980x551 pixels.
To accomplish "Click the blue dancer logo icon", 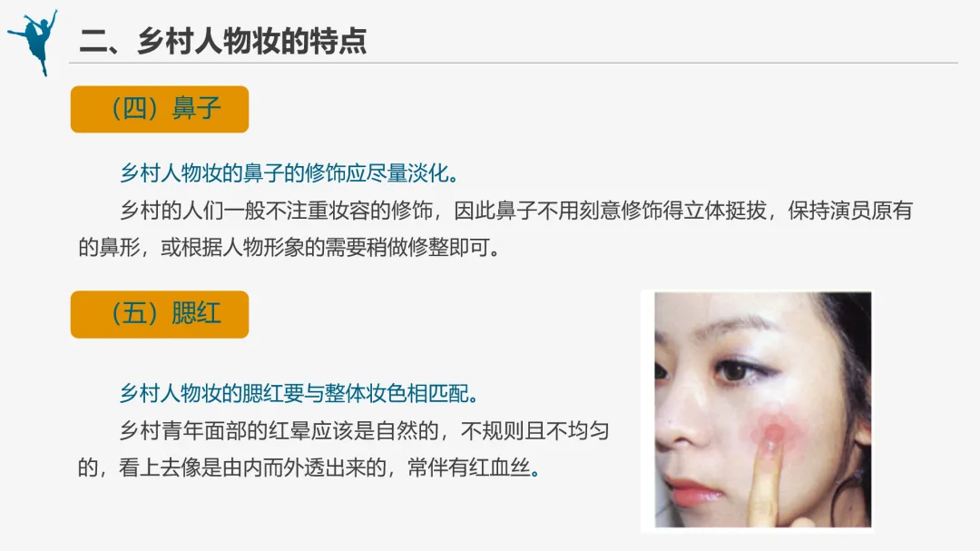I will [34, 43].
